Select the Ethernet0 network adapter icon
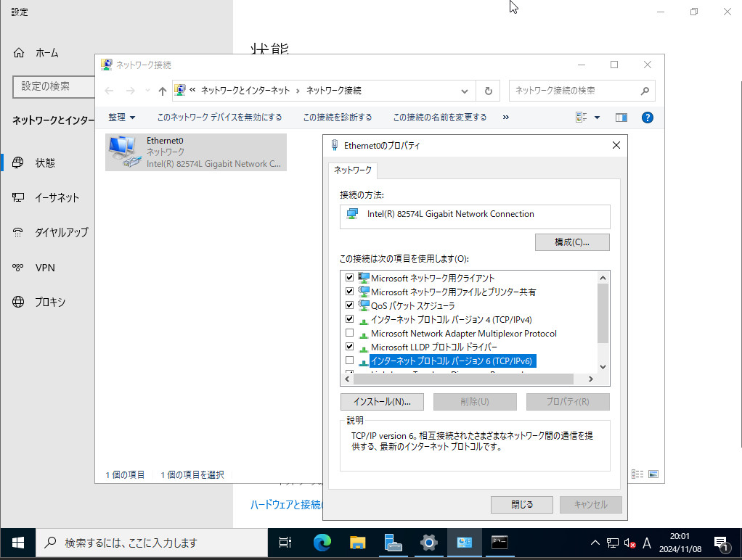This screenshot has height=560, width=742. (x=126, y=152)
